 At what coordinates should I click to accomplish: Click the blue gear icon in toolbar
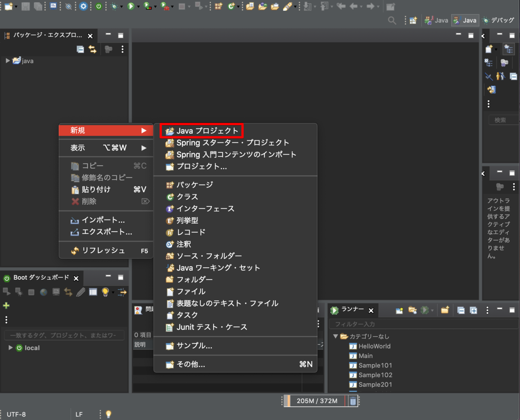[83, 6]
